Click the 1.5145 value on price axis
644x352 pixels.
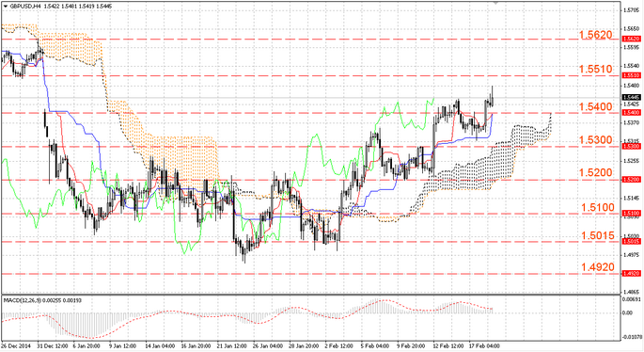(631, 199)
